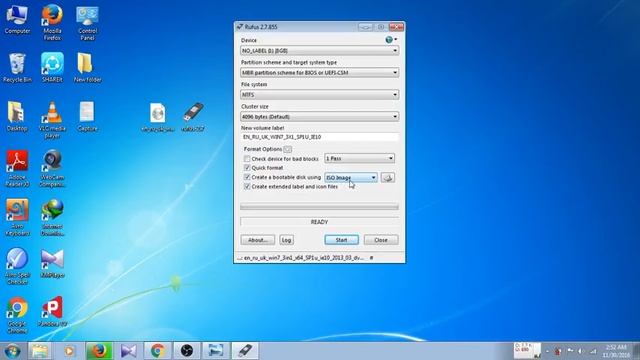Open the red P desktop shortcut

[x=52, y=312]
